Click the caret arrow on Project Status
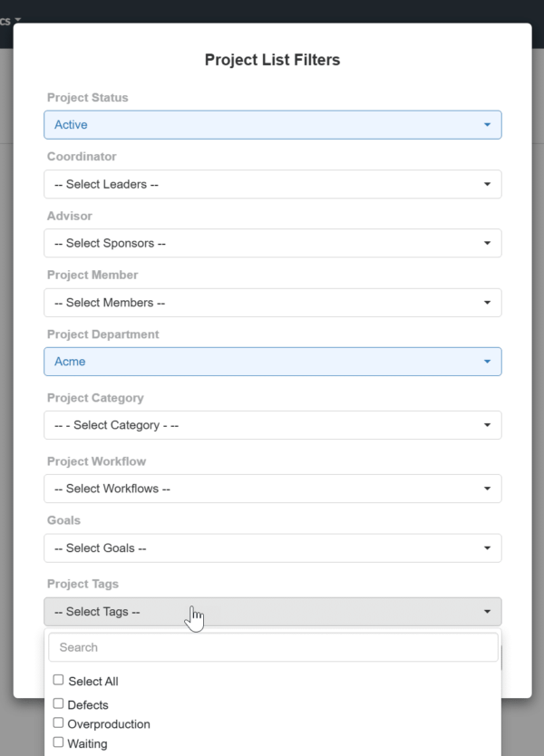The width and height of the screenshot is (544, 756). click(x=487, y=125)
